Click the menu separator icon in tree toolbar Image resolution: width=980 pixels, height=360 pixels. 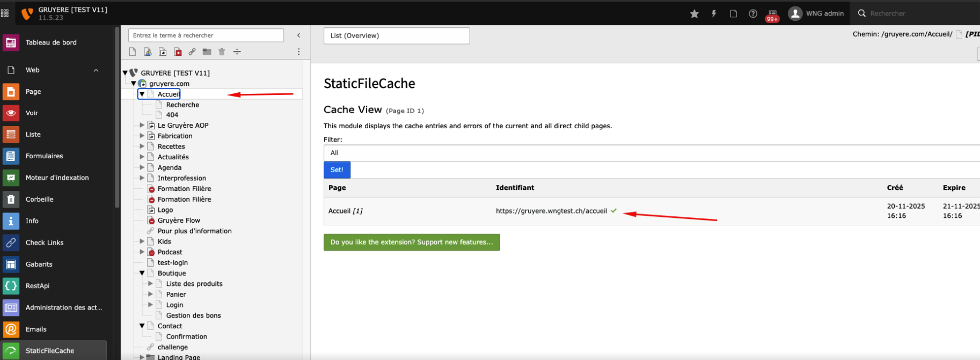pyautogui.click(x=237, y=52)
